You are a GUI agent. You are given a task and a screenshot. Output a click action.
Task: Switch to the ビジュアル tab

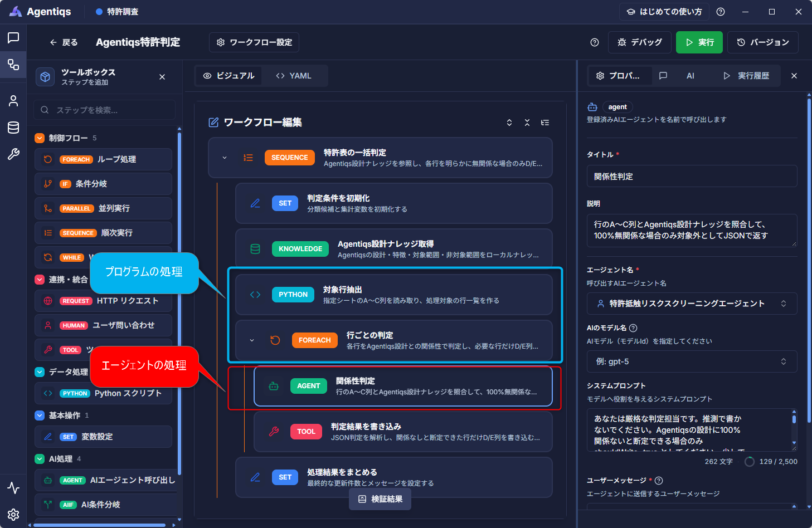pos(229,76)
